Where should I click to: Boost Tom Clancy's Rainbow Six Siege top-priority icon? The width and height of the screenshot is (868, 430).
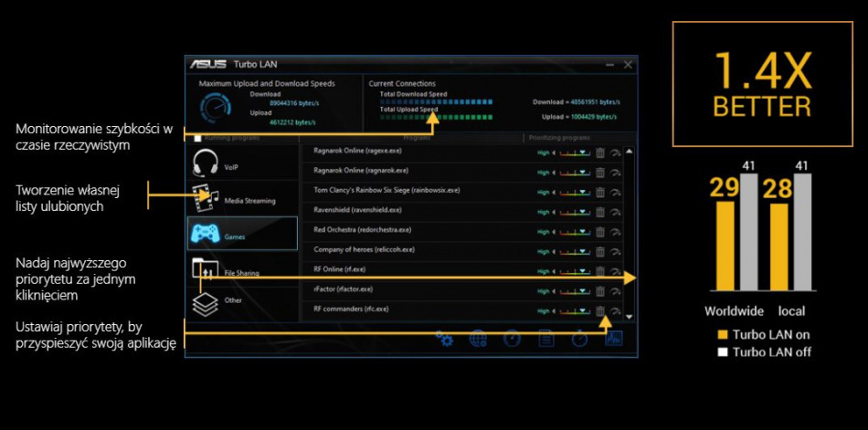click(x=616, y=192)
